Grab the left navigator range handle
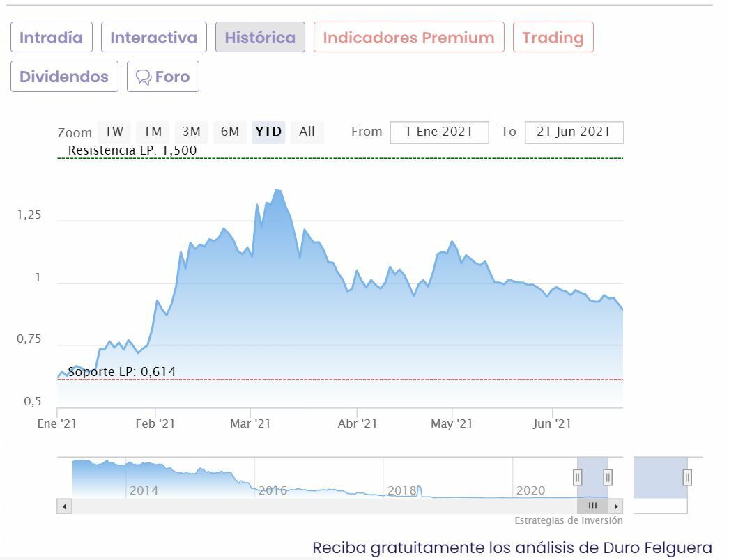The height and width of the screenshot is (560, 729). click(x=577, y=477)
